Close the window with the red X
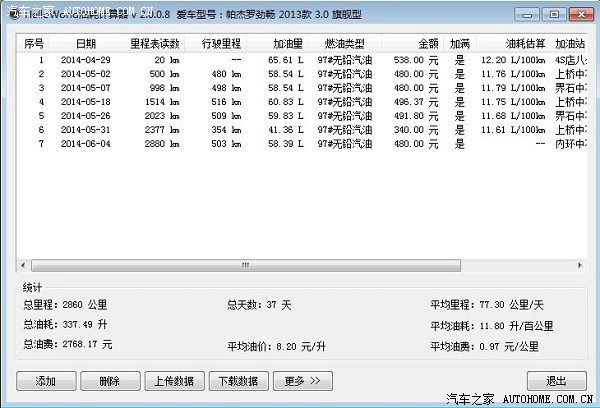The height and width of the screenshot is (408, 600). coord(579,14)
